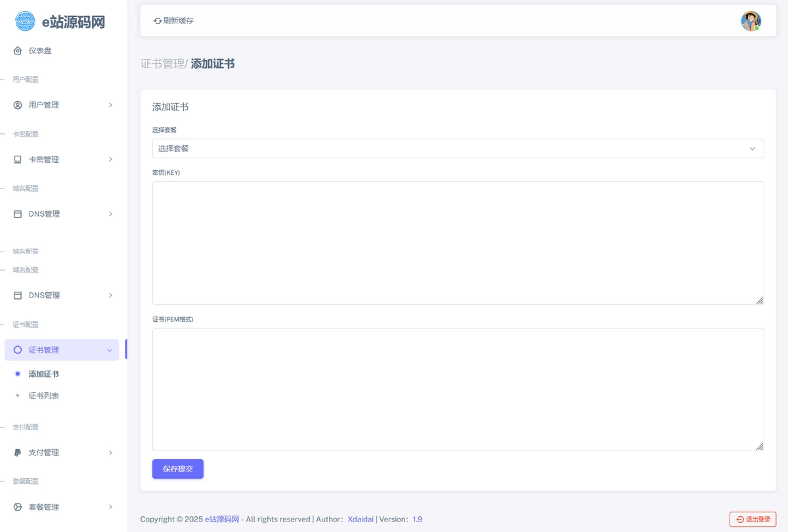Click into the 密钥(KEY) text area
Image resolution: width=788 pixels, height=532 pixels.
click(458, 243)
